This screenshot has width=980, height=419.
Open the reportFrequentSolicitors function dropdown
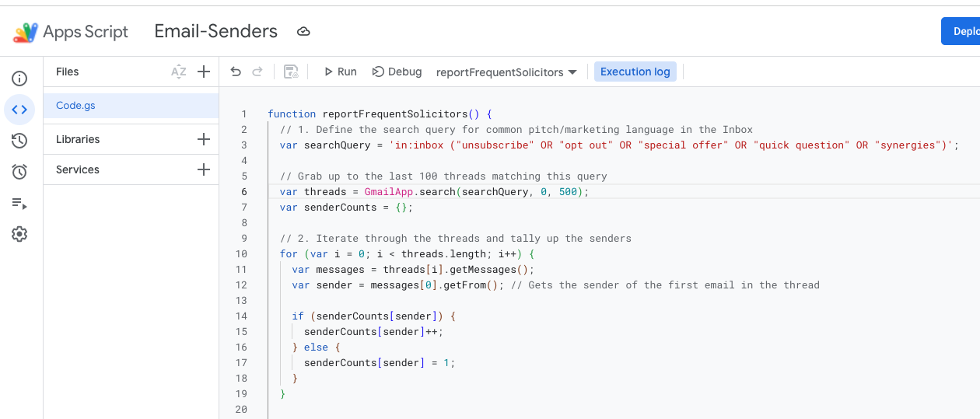506,72
